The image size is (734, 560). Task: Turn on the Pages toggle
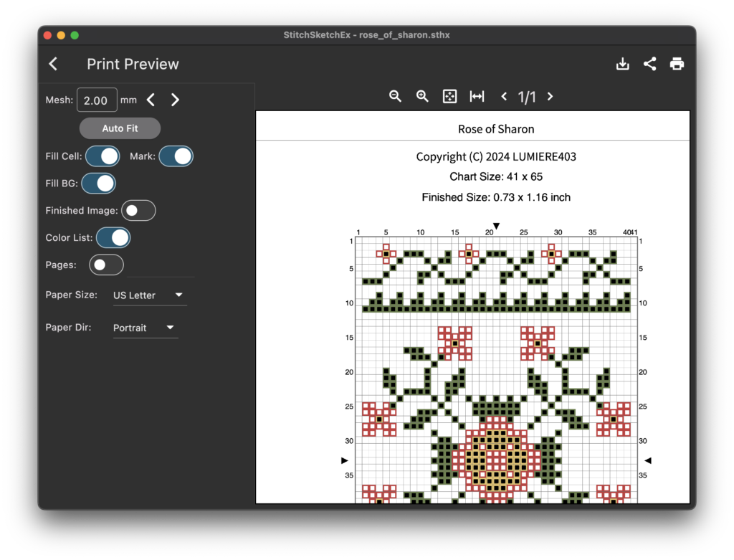[x=106, y=265]
